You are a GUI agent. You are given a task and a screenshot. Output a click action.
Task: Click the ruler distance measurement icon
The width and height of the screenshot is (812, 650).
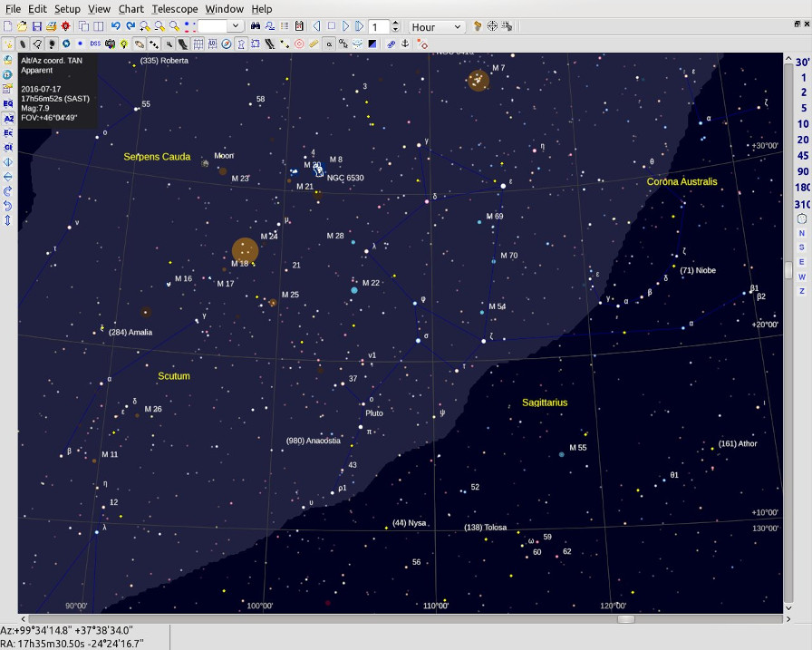(314, 44)
